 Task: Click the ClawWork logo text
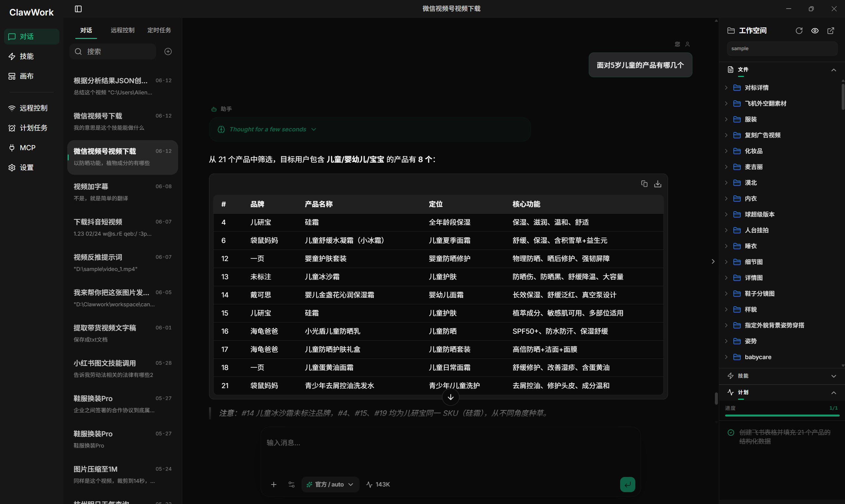click(x=31, y=12)
